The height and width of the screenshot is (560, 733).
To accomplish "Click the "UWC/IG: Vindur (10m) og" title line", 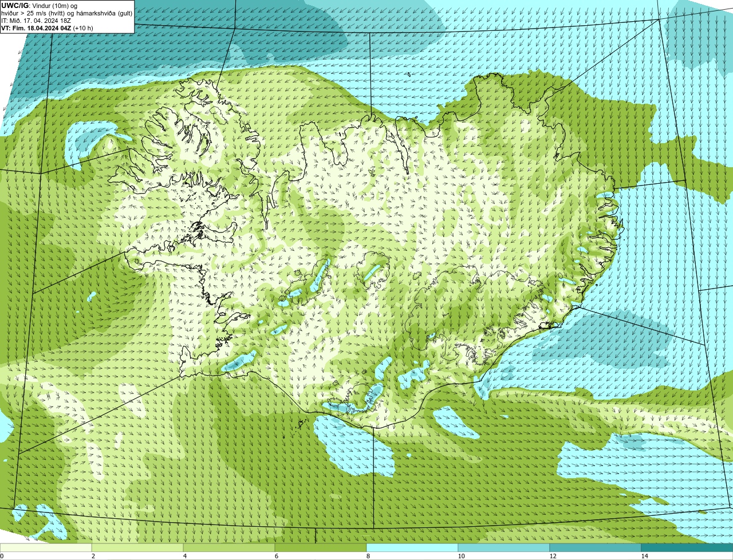I will (x=40, y=5).
